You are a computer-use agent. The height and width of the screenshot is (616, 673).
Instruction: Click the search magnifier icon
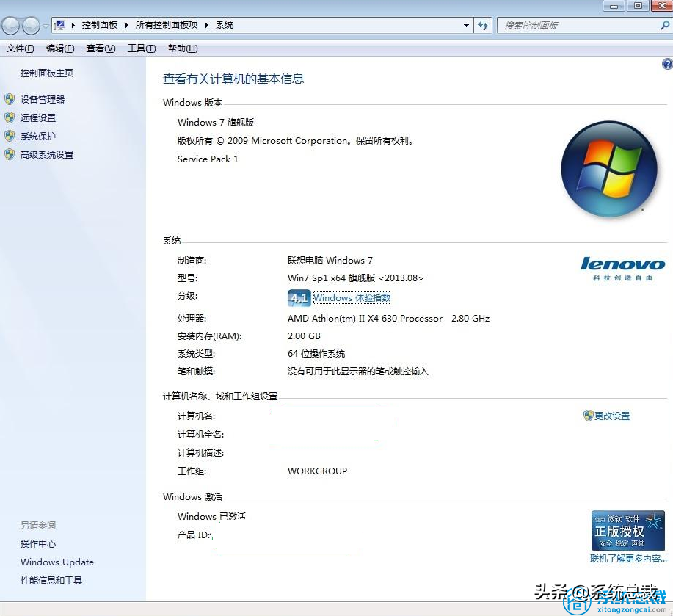point(665,26)
